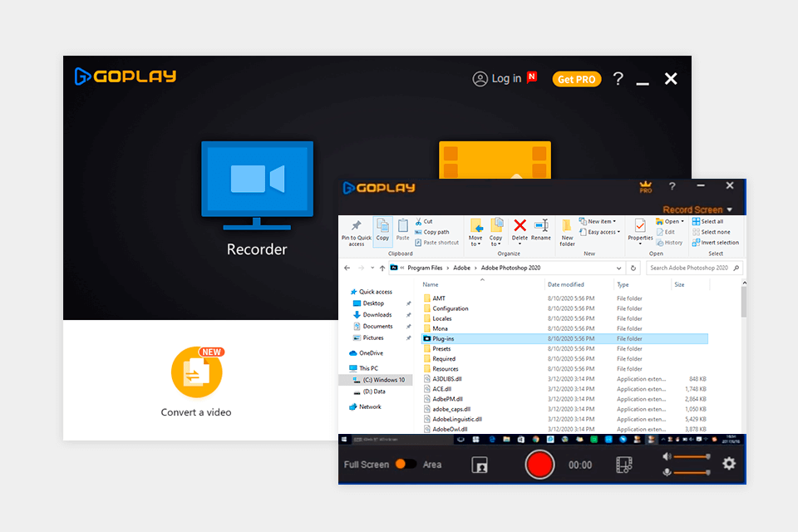The width and height of the screenshot is (798, 532).
Task: Click Program Files in the address breadcrumb
Action: [x=425, y=268]
